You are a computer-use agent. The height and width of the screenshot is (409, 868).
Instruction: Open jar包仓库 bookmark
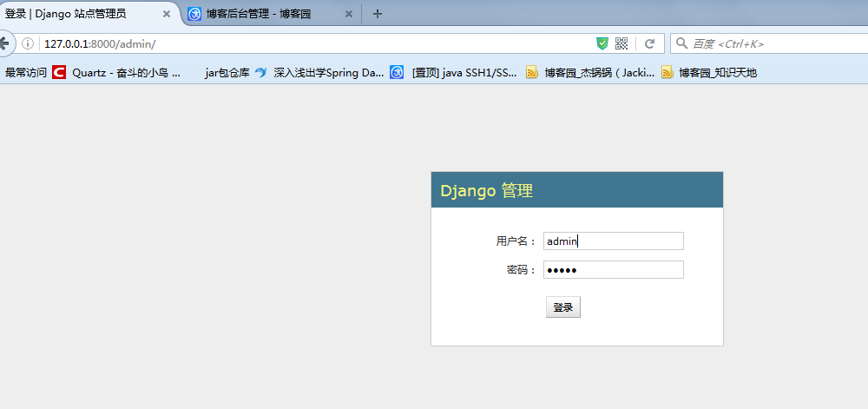(227, 72)
